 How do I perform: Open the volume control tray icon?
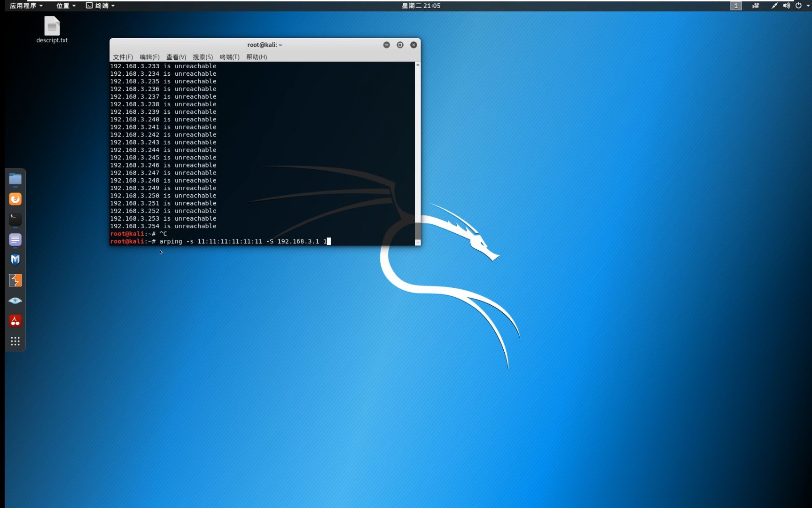click(x=787, y=6)
